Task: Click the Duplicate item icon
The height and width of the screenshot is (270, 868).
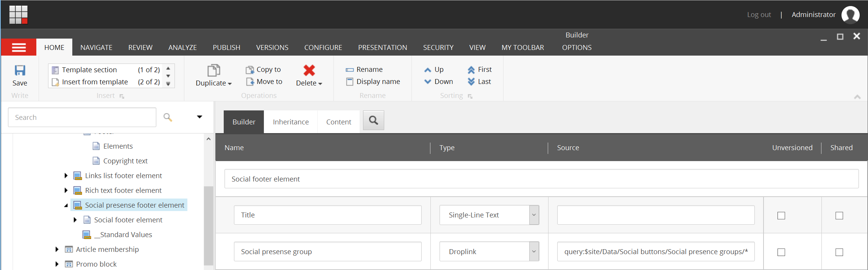Action: (213, 70)
